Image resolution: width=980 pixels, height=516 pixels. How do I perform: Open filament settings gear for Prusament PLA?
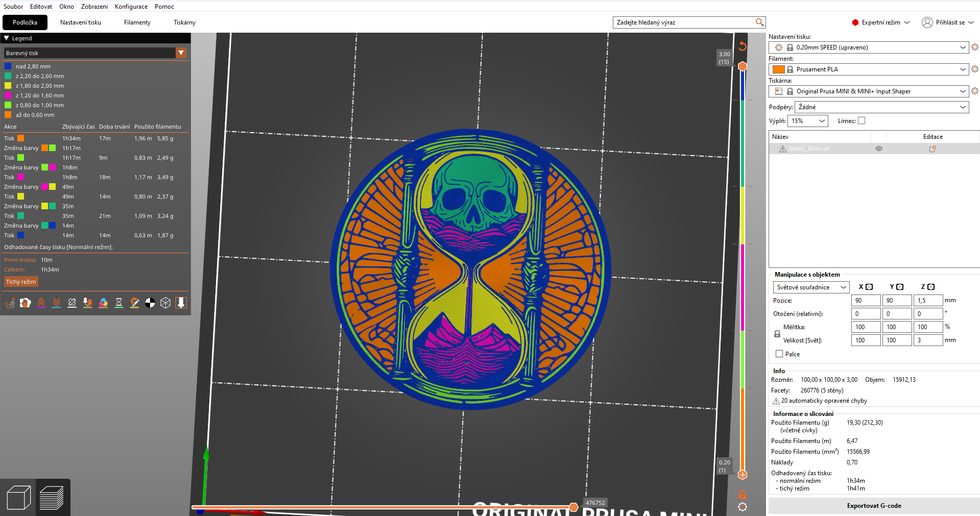click(975, 69)
